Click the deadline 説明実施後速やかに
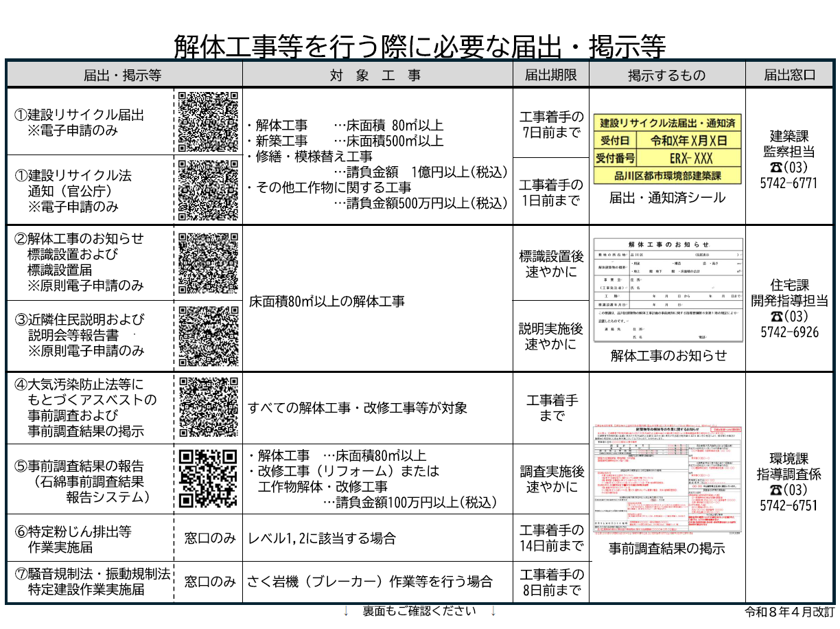The height and width of the screenshot is (629, 840). [551, 336]
